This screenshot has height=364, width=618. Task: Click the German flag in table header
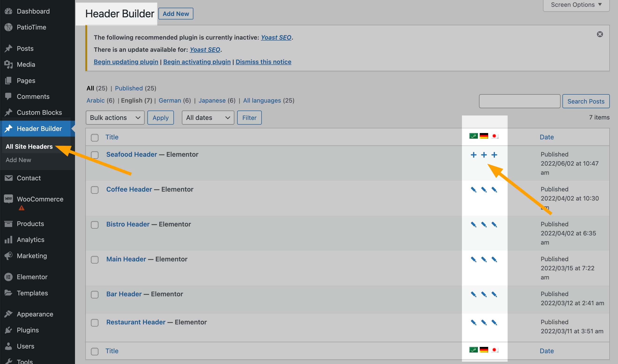tap(484, 136)
